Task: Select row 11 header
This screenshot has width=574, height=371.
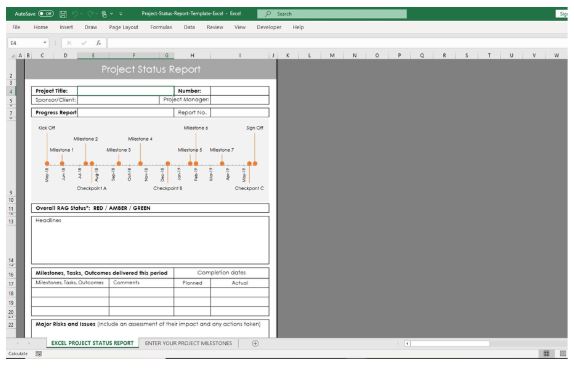Action: 11,208
